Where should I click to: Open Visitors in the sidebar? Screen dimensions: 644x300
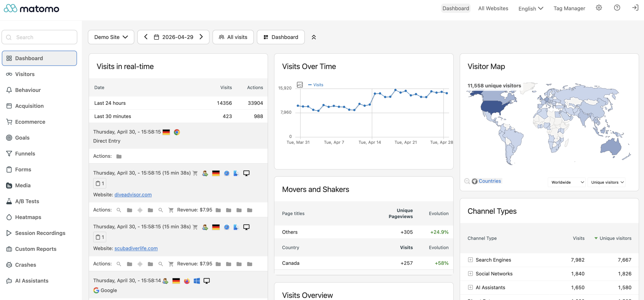pyautogui.click(x=39, y=74)
